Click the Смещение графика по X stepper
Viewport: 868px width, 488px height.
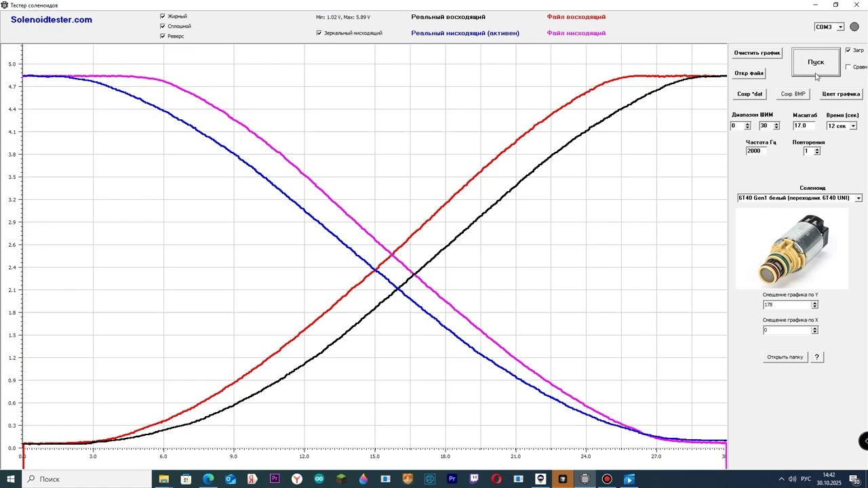tap(814, 330)
